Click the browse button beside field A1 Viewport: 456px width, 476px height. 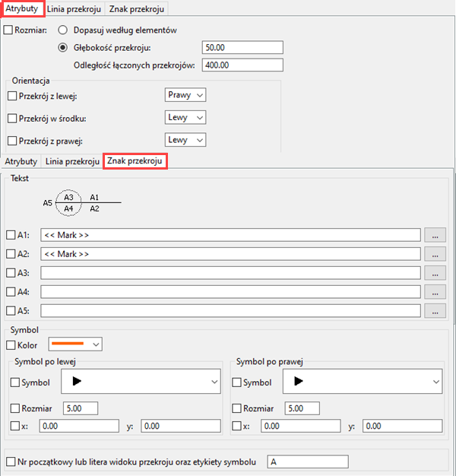coord(435,235)
